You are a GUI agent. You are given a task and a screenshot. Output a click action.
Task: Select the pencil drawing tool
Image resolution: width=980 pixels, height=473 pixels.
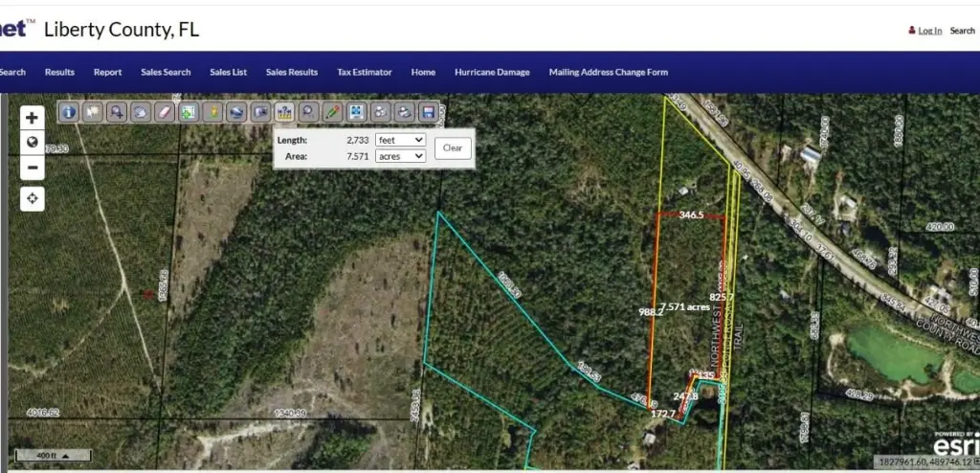[332, 112]
